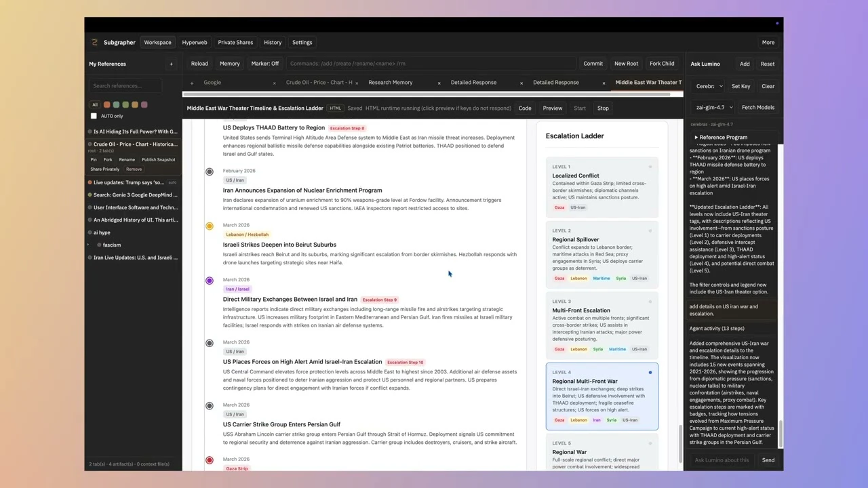Close the second Detailed Response tab
This screenshot has width=868, height=488.
coord(604,83)
